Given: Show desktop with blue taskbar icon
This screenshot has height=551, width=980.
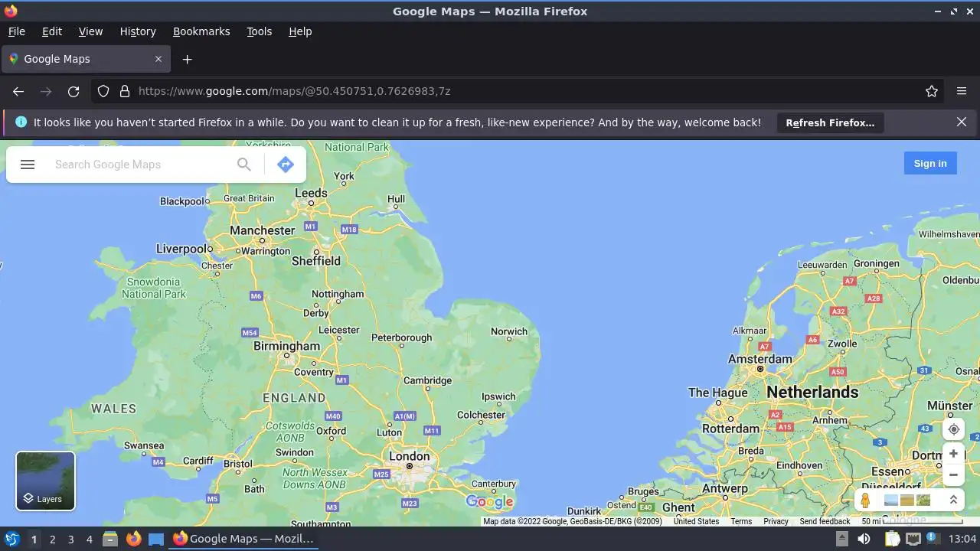Looking at the screenshot, I should pyautogui.click(x=156, y=539).
